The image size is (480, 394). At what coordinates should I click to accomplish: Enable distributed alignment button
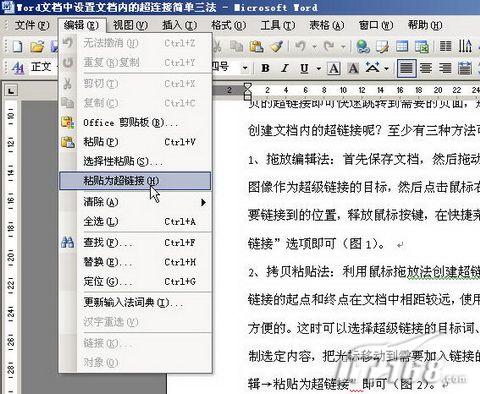click(465, 68)
